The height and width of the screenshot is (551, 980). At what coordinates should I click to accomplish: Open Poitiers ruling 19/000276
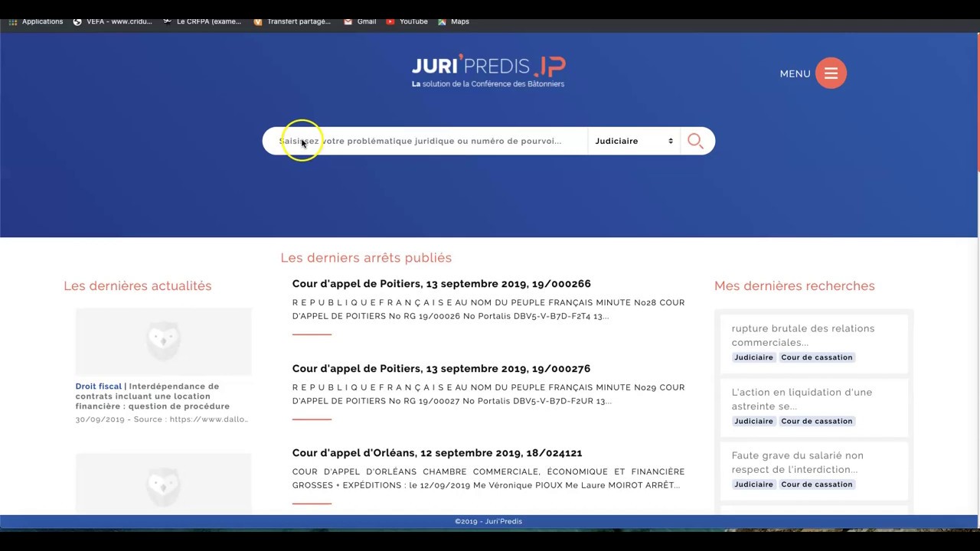(441, 369)
